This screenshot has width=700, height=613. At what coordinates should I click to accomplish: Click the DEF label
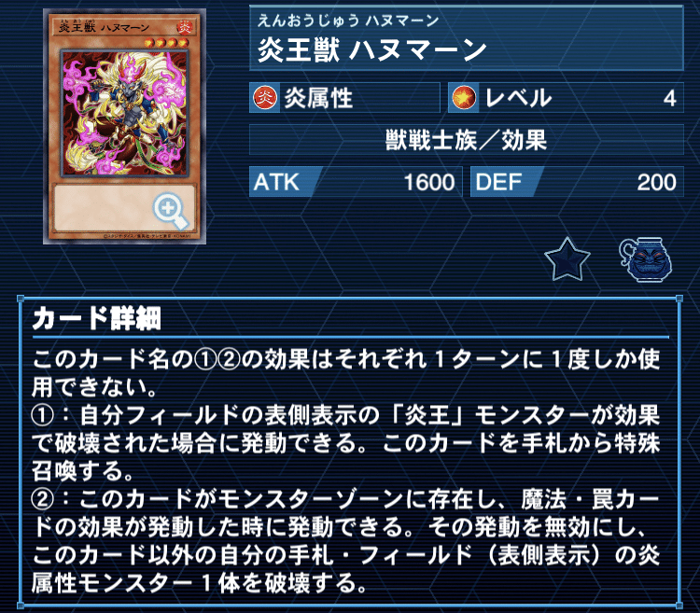[498, 182]
